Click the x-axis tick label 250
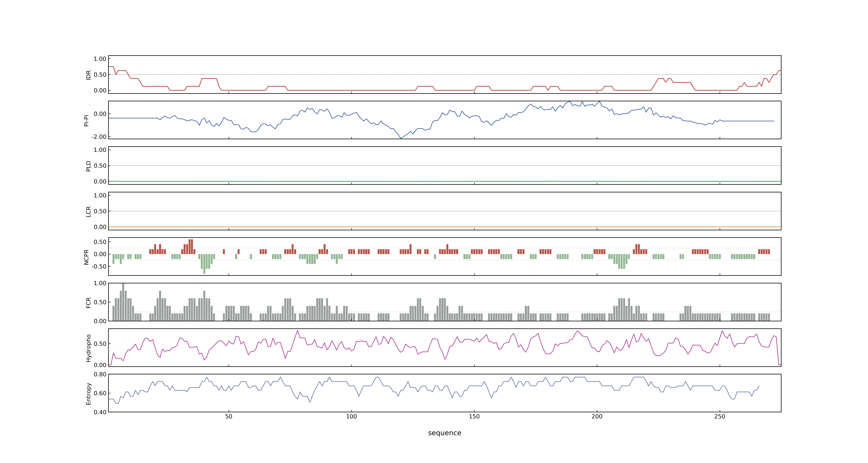The height and width of the screenshot is (463, 868). coord(720,416)
